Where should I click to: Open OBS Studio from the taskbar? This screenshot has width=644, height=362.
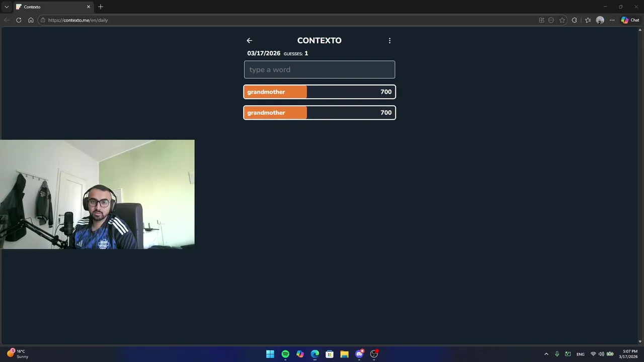pyautogui.click(x=374, y=354)
